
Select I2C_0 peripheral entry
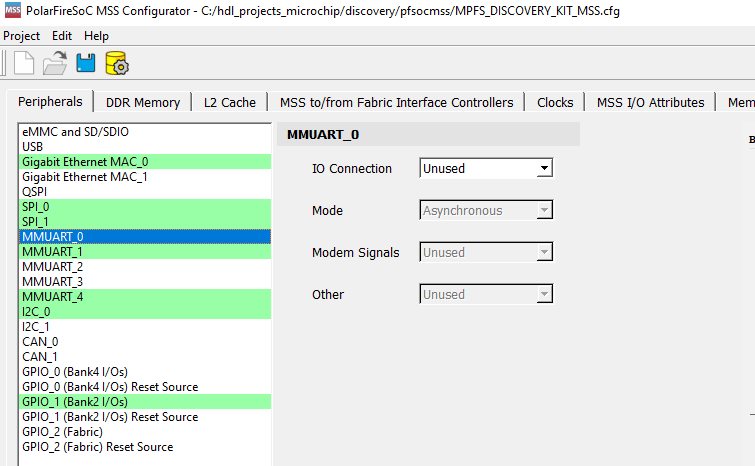pyautogui.click(x=36, y=311)
